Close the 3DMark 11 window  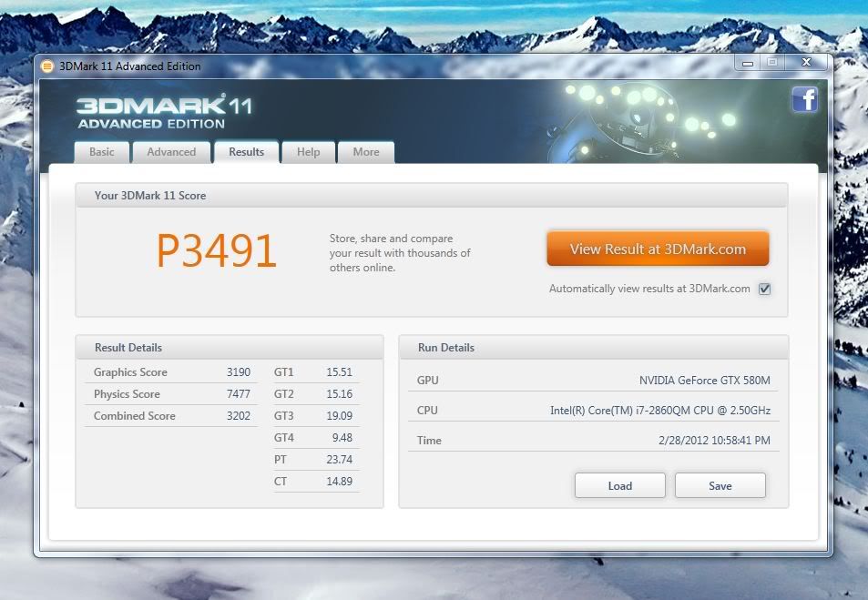click(807, 63)
